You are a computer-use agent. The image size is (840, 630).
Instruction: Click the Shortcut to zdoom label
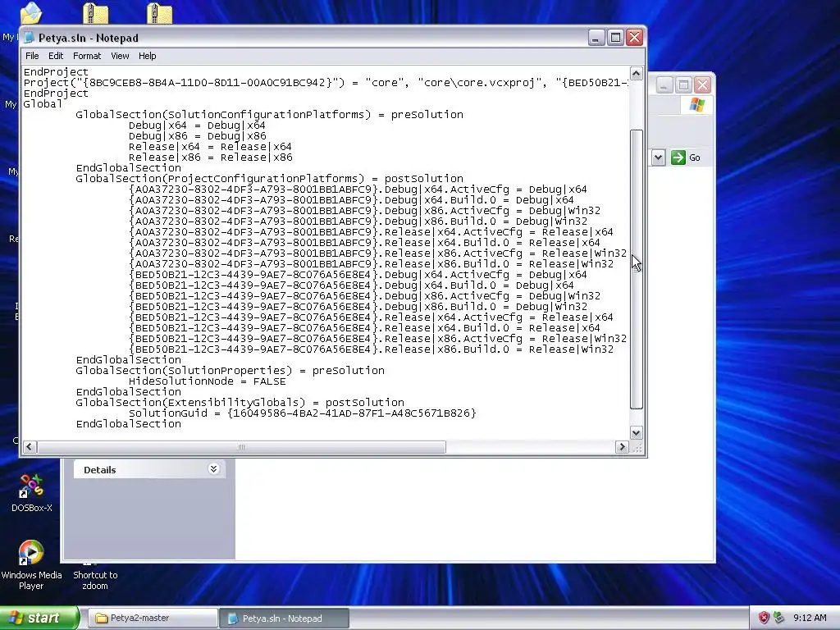pyautogui.click(x=95, y=580)
